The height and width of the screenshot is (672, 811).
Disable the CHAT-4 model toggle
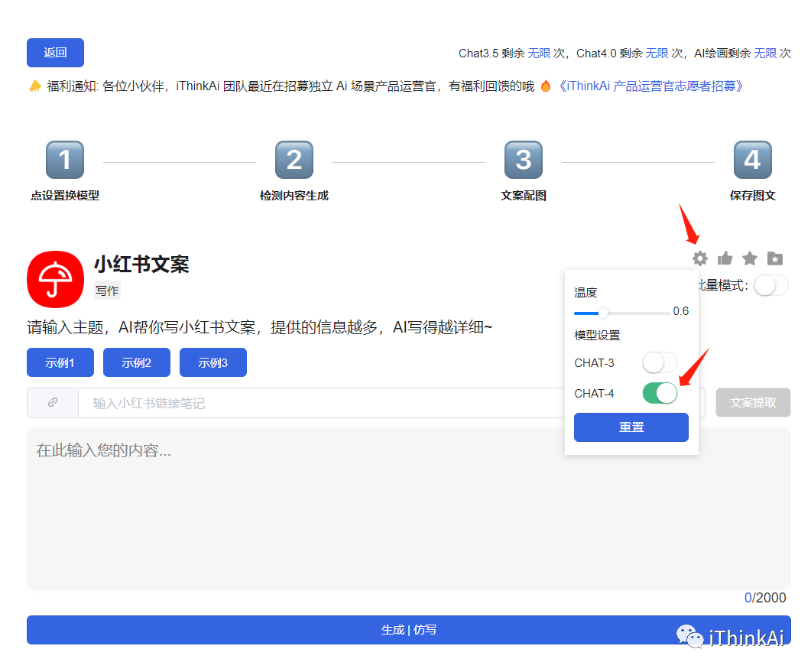tap(659, 393)
